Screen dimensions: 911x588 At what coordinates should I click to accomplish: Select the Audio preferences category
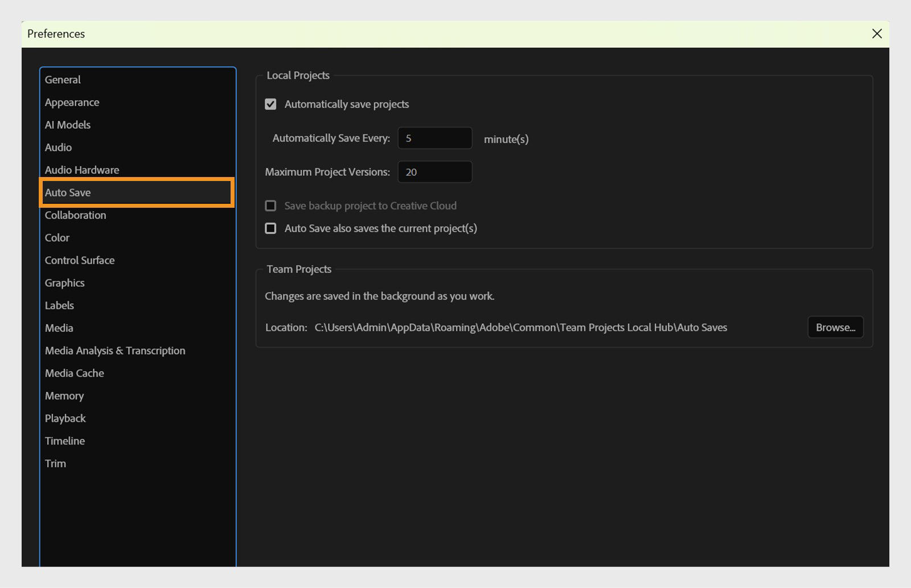58,147
